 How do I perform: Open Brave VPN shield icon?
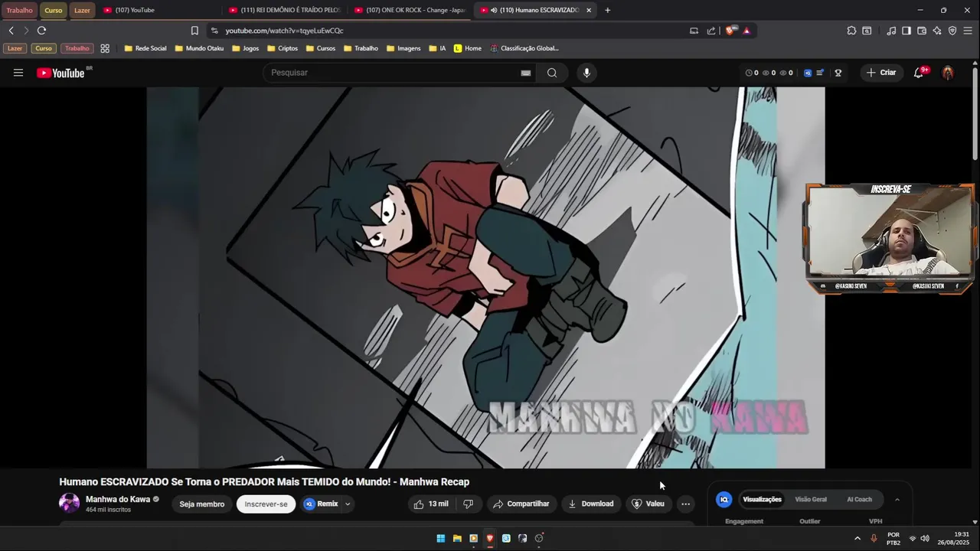pyautogui.click(x=952, y=31)
